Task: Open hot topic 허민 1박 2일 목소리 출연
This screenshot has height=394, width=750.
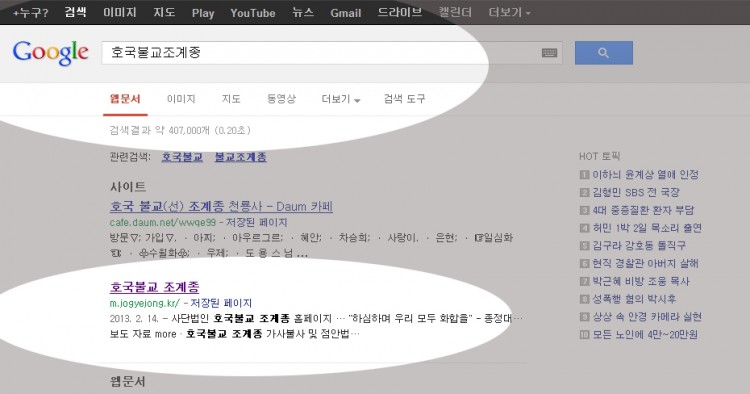Action: tap(647, 228)
